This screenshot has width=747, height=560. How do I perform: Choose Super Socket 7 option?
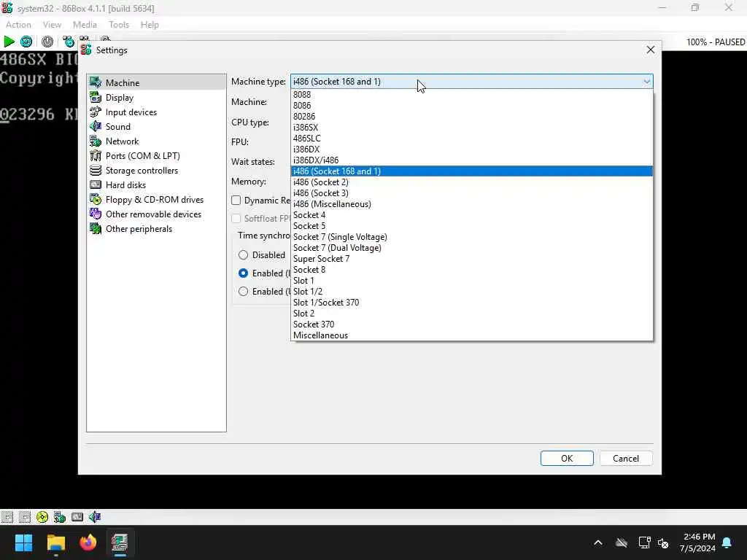pos(472,259)
